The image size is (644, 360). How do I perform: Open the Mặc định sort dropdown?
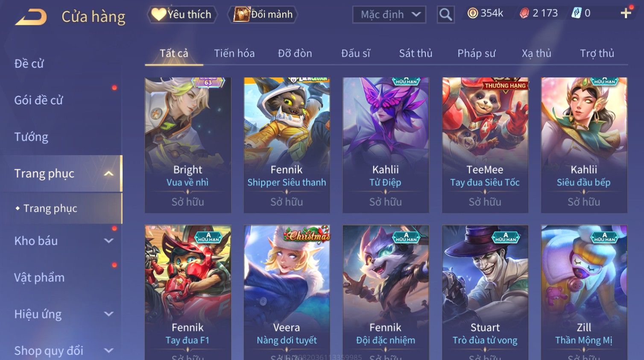[389, 15]
